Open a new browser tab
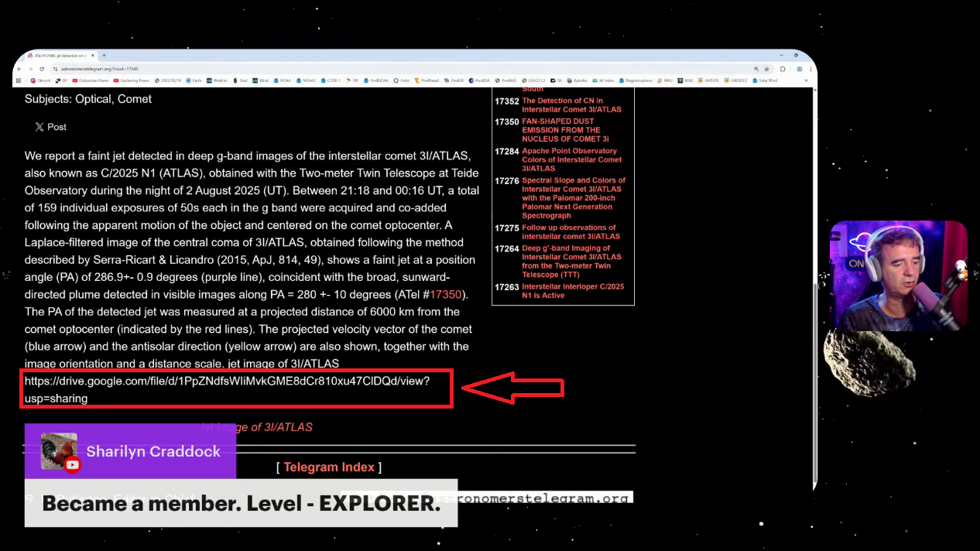 click(104, 55)
